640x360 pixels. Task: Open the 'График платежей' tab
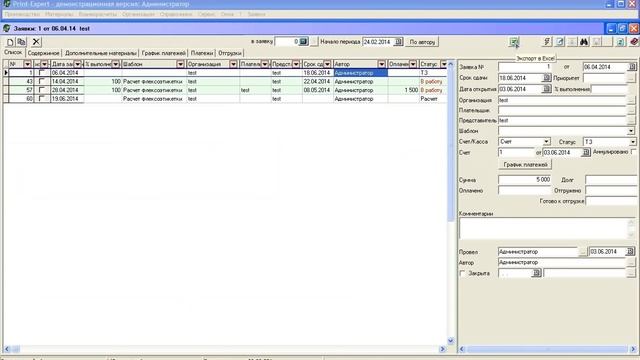(163, 53)
